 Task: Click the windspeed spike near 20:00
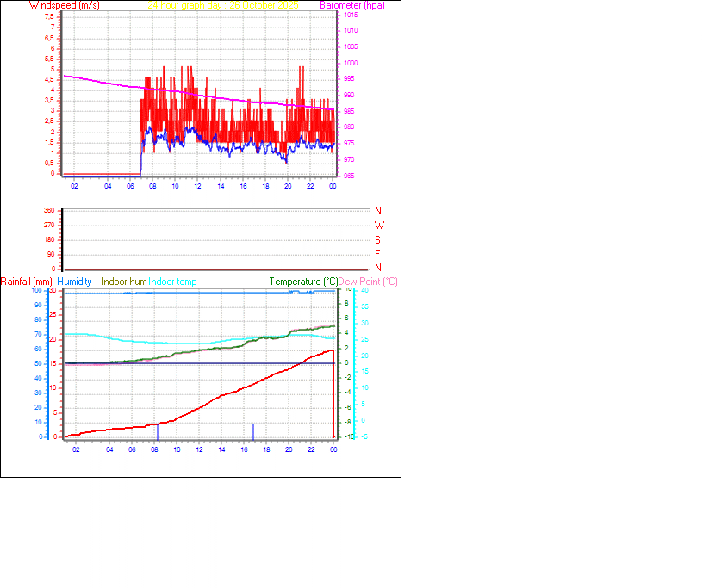(x=300, y=76)
